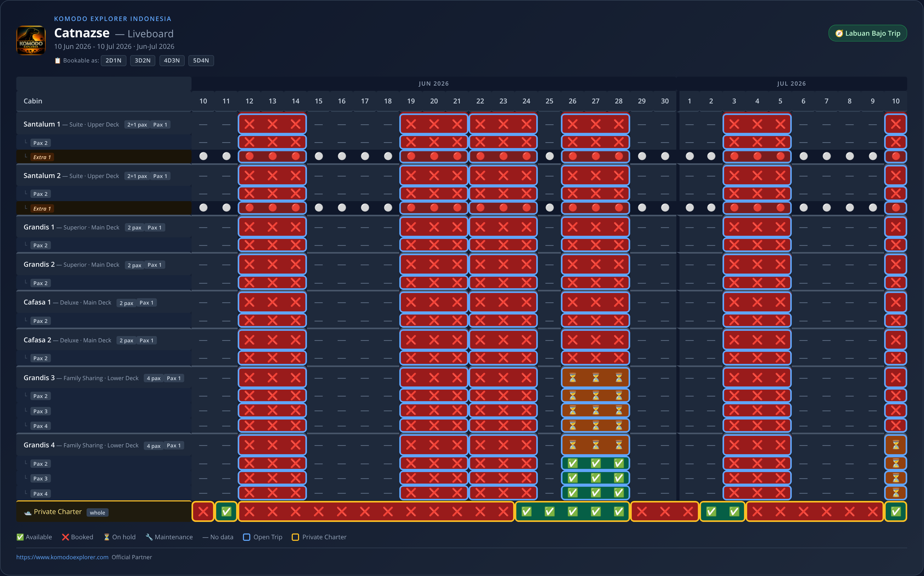The height and width of the screenshot is (576, 924).
Task: Click Grandis 4 Pax 1 hourglass on Jun 27
Action: [x=596, y=444]
